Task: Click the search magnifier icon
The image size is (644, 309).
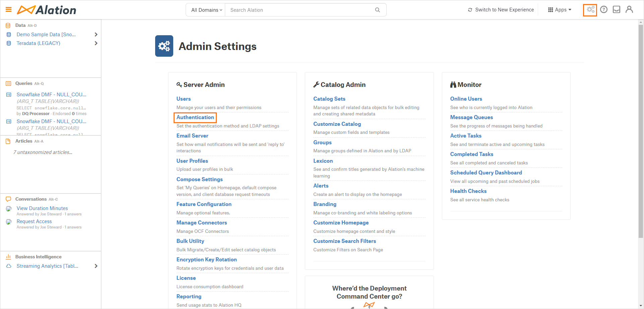Action: click(x=378, y=10)
